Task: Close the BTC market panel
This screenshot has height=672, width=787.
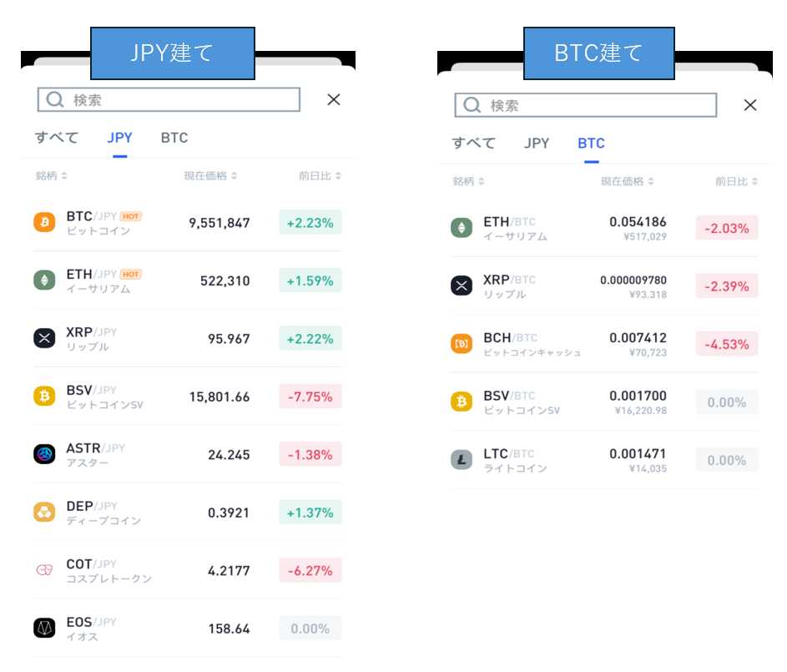Action: [750, 105]
